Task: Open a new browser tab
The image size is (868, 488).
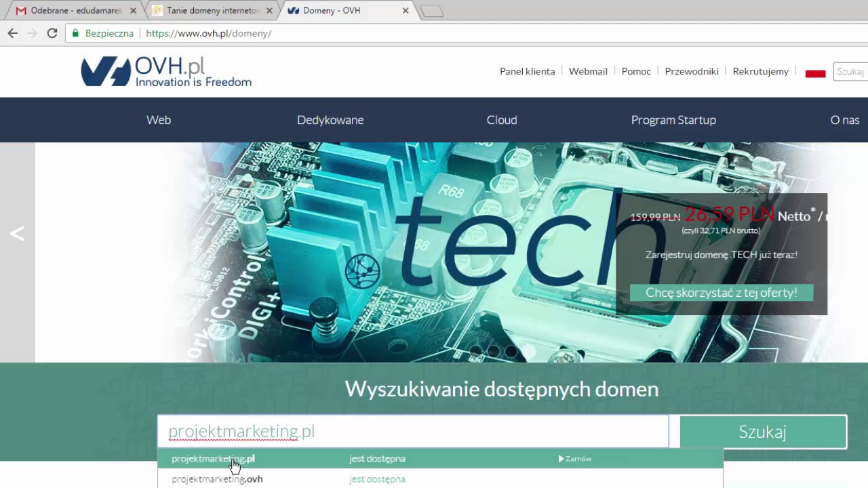Action: tap(431, 11)
